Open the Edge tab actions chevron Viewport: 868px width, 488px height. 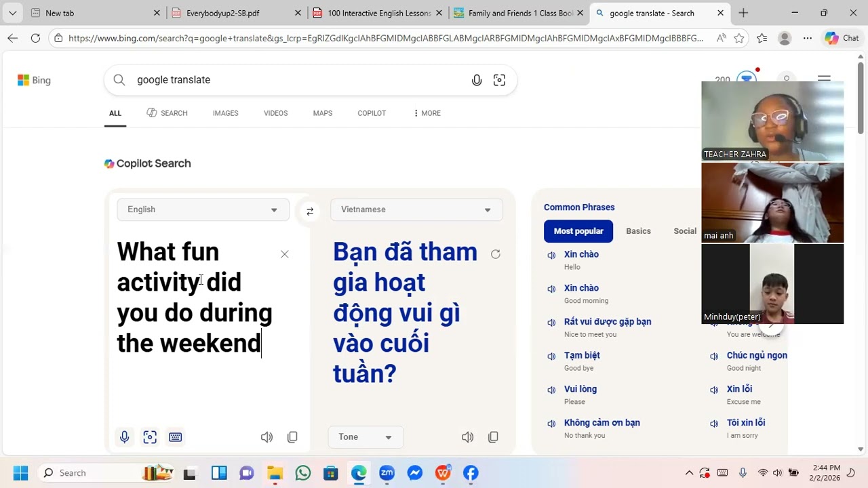click(x=12, y=13)
